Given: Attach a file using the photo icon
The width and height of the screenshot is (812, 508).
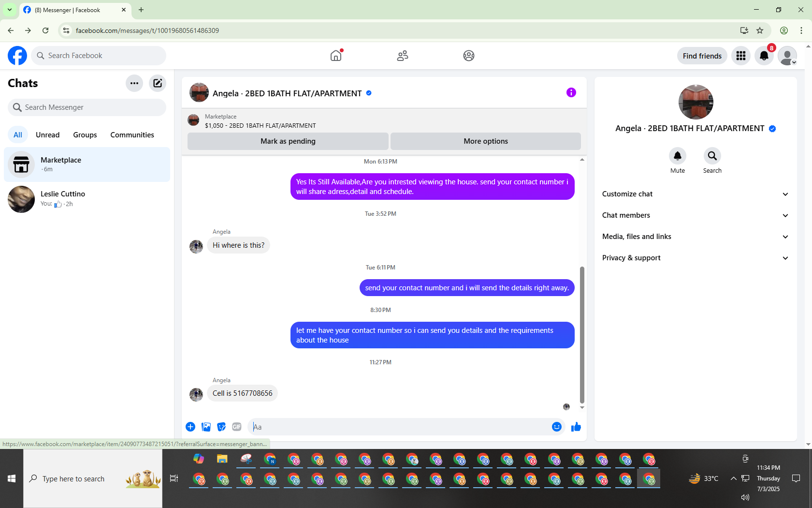Looking at the screenshot, I should click(x=206, y=427).
